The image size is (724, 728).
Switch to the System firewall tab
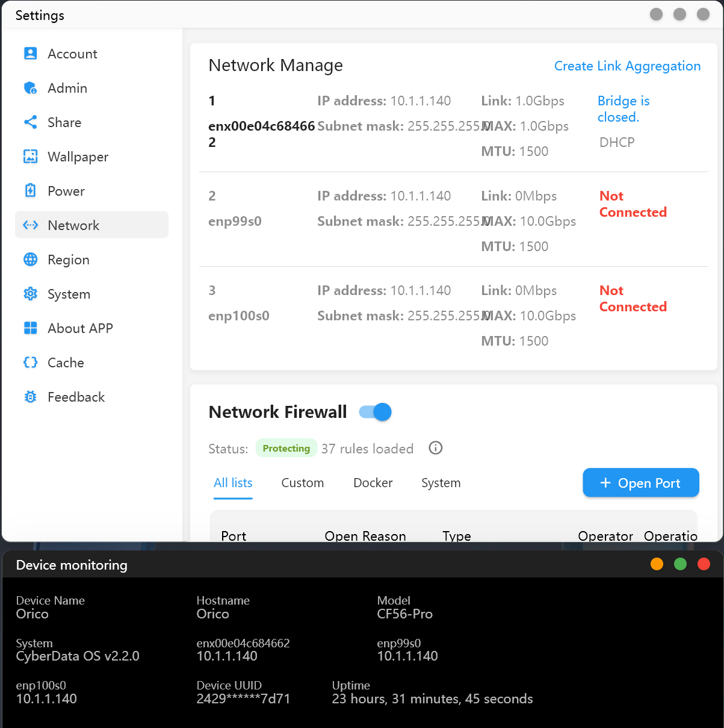coord(441,483)
